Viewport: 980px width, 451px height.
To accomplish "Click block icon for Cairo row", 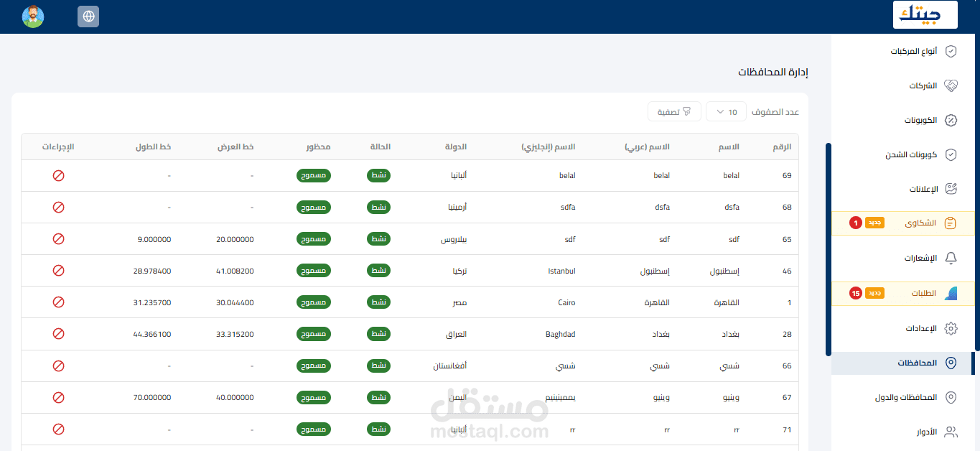I will pyautogui.click(x=59, y=302).
